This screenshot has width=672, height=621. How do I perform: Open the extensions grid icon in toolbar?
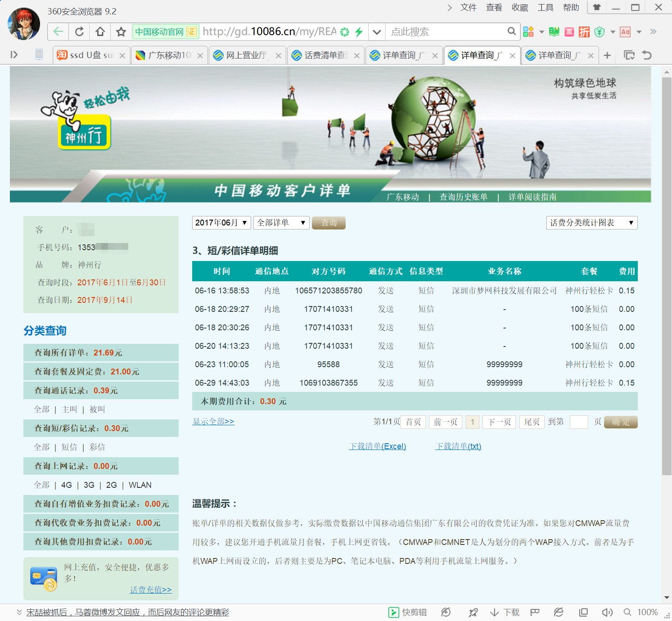pyautogui.click(x=528, y=31)
